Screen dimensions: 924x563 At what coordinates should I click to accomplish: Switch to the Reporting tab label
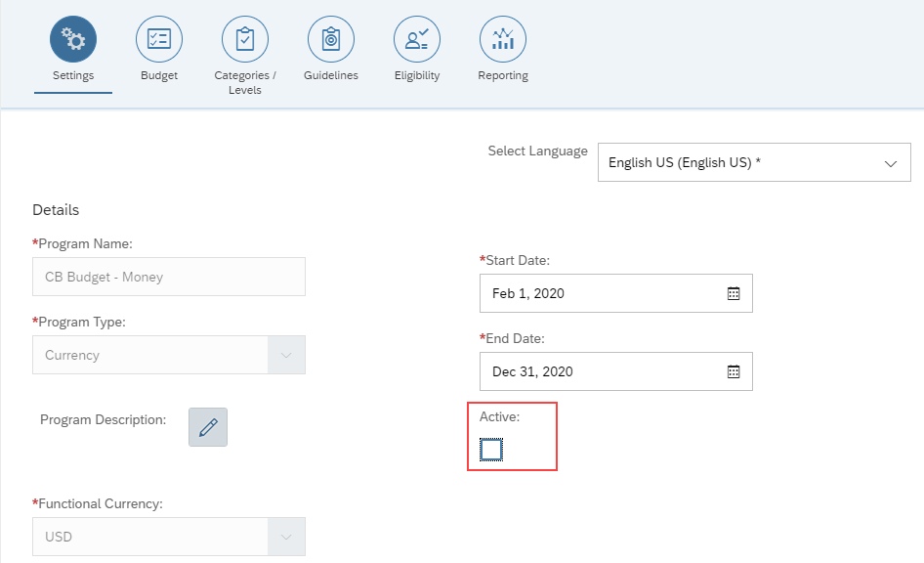pyautogui.click(x=503, y=75)
